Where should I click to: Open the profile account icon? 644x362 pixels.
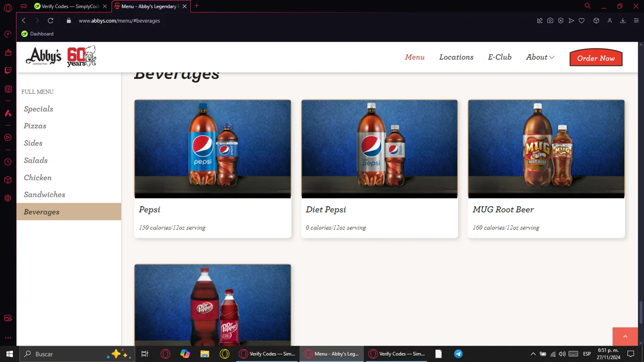click(610, 21)
